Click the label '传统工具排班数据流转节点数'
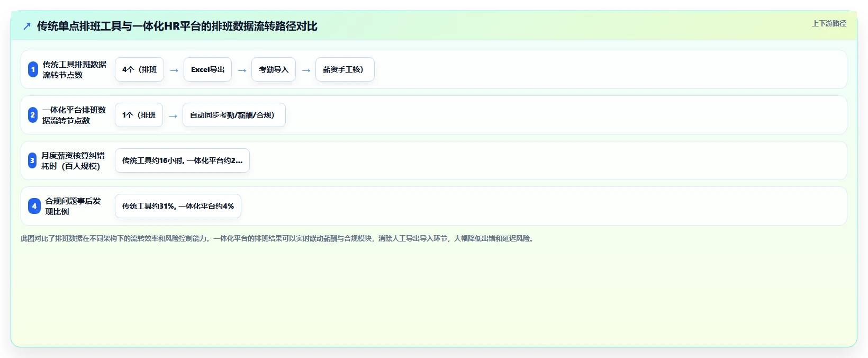868x358 pixels. 75,69
